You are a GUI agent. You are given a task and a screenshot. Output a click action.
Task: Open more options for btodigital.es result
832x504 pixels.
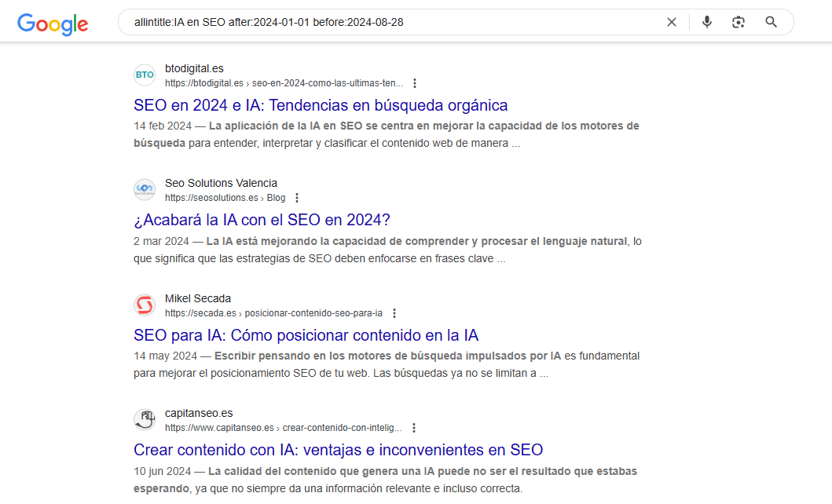coord(415,83)
